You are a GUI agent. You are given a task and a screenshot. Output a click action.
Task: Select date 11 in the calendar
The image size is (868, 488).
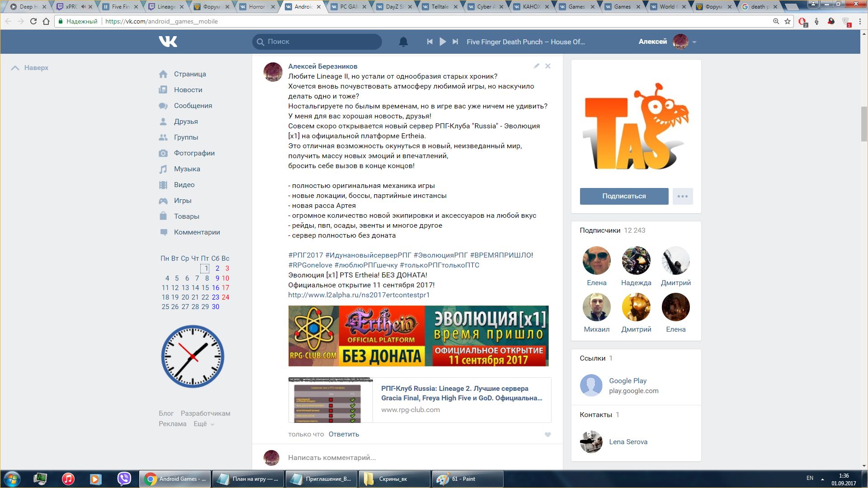(165, 288)
